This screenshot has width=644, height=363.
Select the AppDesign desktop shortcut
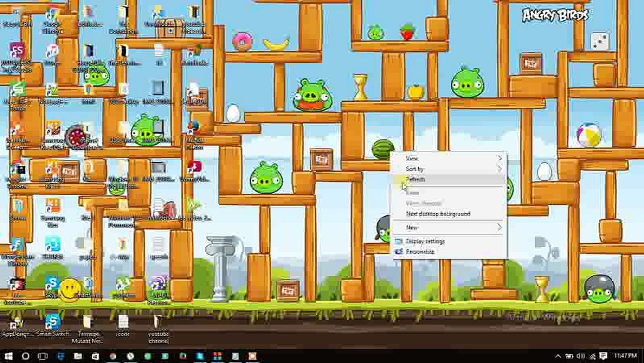tap(17, 327)
